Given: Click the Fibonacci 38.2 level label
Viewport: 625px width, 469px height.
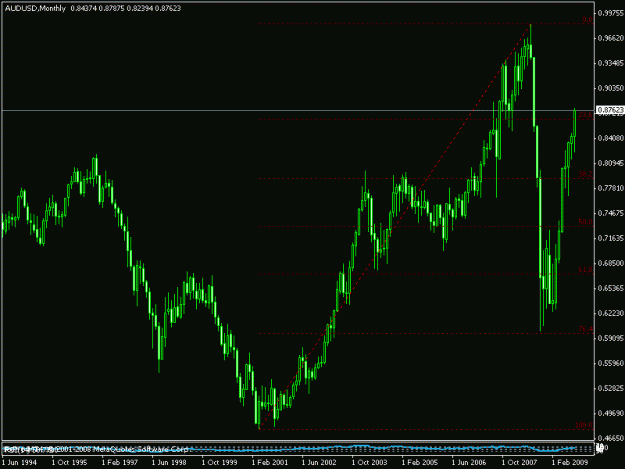Looking at the screenshot, I should 586,175.
